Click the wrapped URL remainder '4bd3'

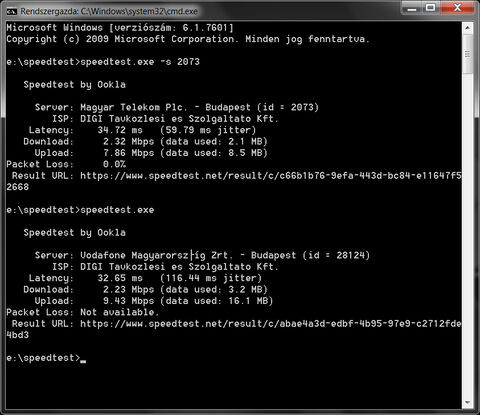pyautogui.click(x=18, y=335)
